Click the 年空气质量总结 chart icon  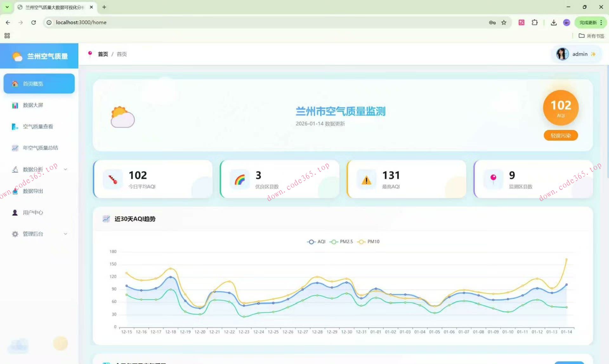pos(15,148)
